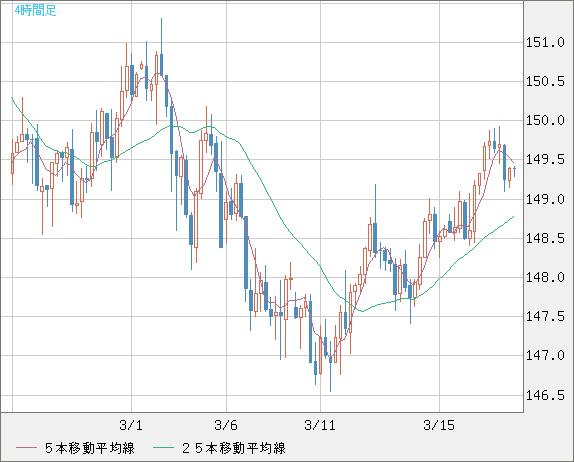Click the 149.0 price axis label
The image size is (574, 462).
click(545, 199)
